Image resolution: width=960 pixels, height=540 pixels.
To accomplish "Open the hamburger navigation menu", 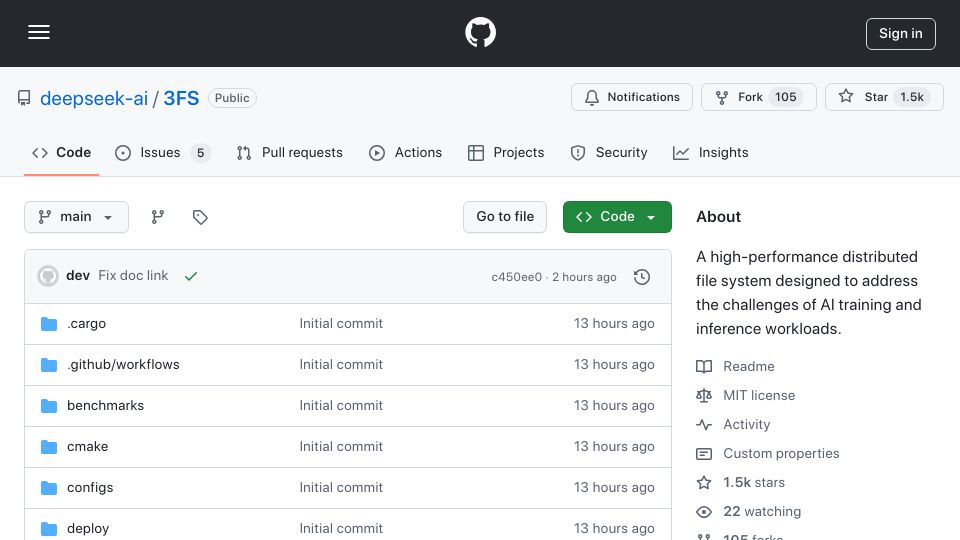I will coord(39,32).
